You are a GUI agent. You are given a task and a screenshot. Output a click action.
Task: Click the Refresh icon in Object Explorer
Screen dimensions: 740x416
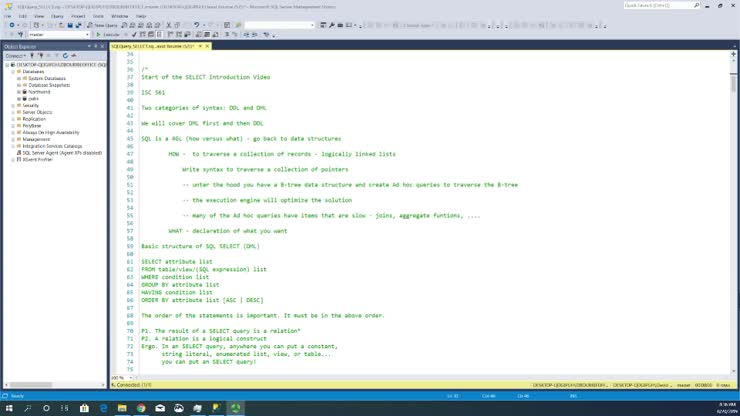pos(67,56)
